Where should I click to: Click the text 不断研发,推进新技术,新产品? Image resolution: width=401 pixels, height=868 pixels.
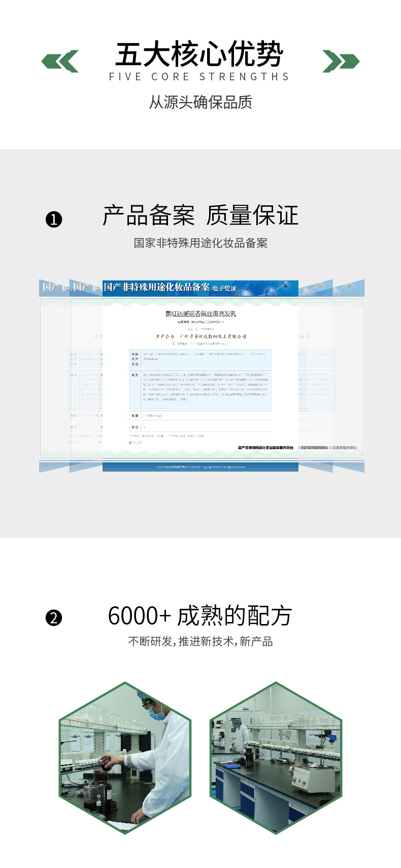(201, 641)
